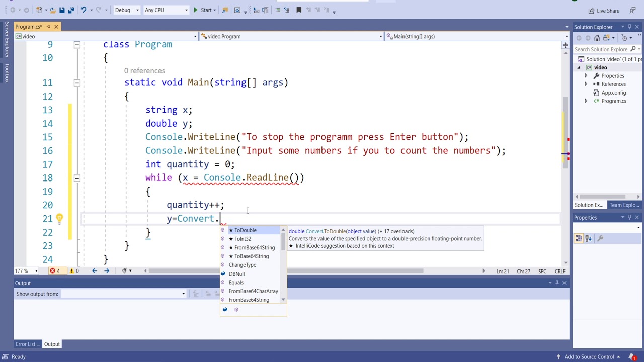644x362 pixels.
Task: Click the Home icon in Solution Explorer
Action: [x=597, y=38]
